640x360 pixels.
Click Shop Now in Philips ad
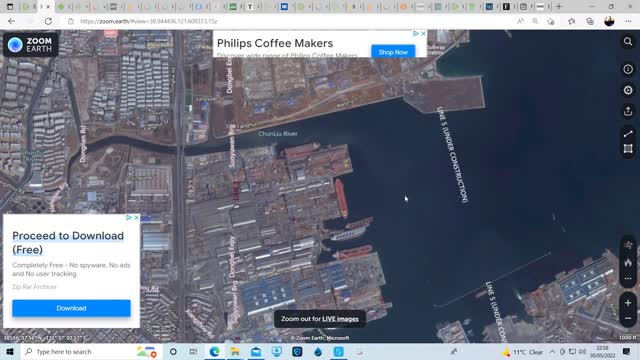click(x=393, y=52)
